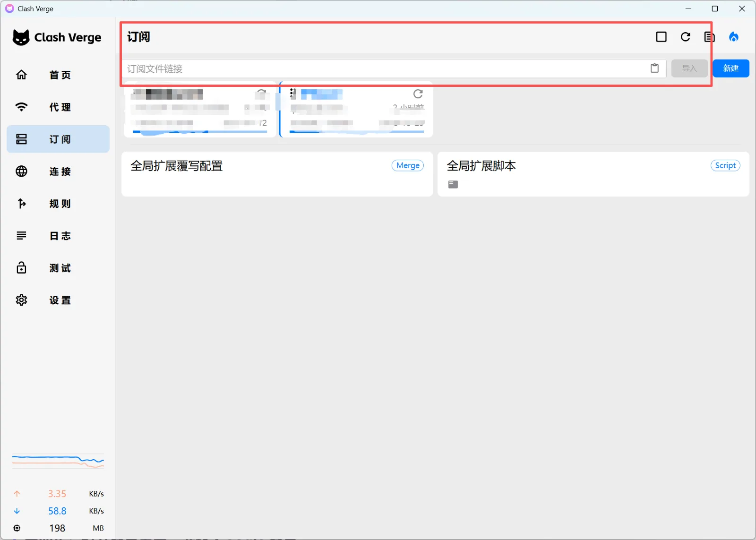Image resolution: width=756 pixels, height=540 pixels.
Task: Open the 首页 home page
Action: 58,75
